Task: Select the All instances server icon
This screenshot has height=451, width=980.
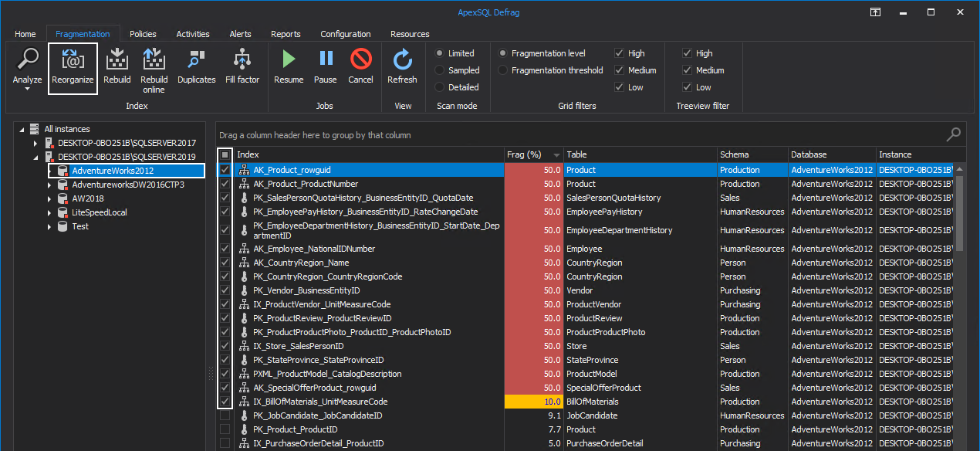Action: pyautogui.click(x=35, y=129)
